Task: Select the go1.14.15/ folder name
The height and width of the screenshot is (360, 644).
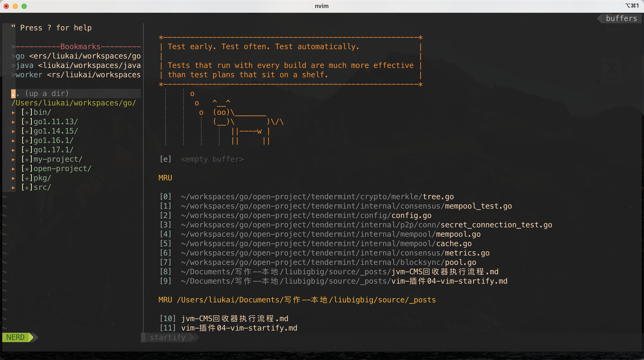Action: pos(56,131)
